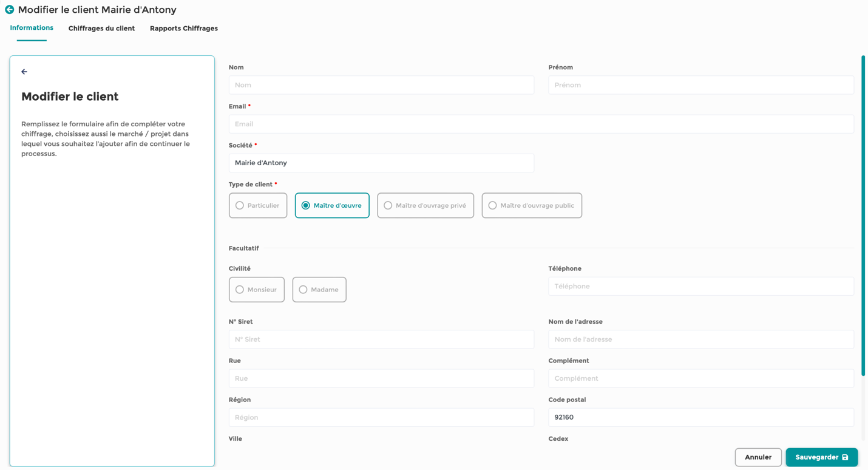
Task: Focus the N° Siret input
Action: [381, 339]
